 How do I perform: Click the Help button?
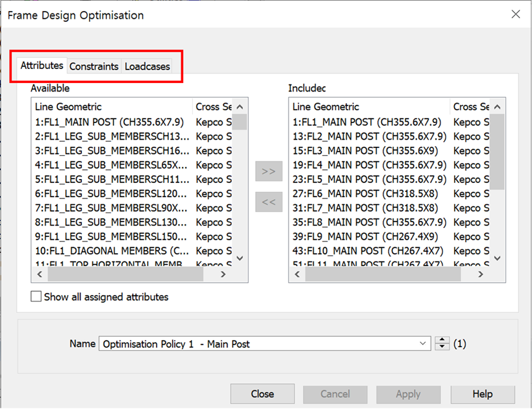tap(482, 394)
